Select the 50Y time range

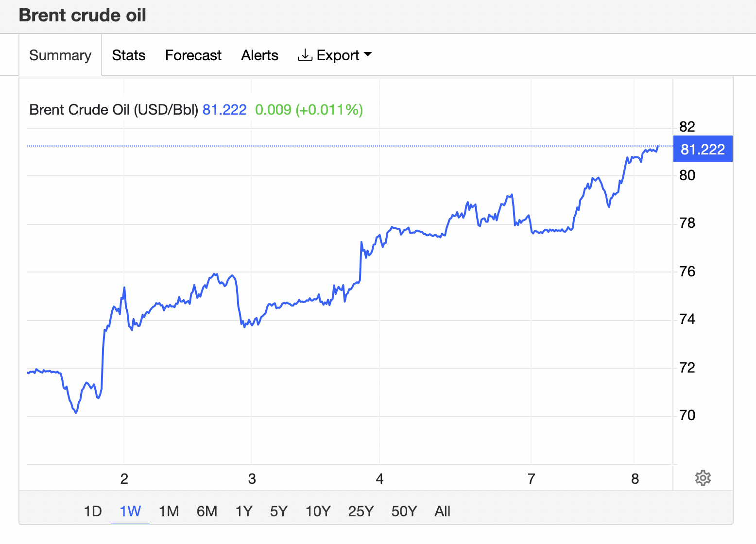tap(404, 511)
